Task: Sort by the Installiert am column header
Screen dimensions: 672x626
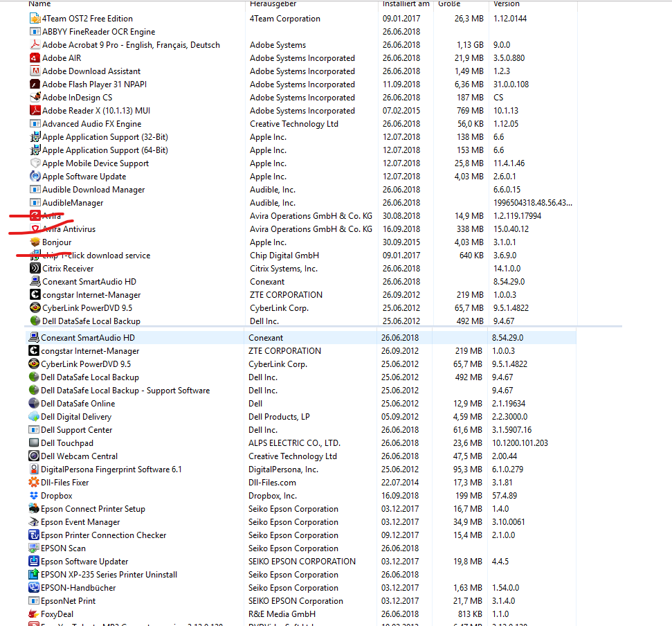Action: (406, 4)
